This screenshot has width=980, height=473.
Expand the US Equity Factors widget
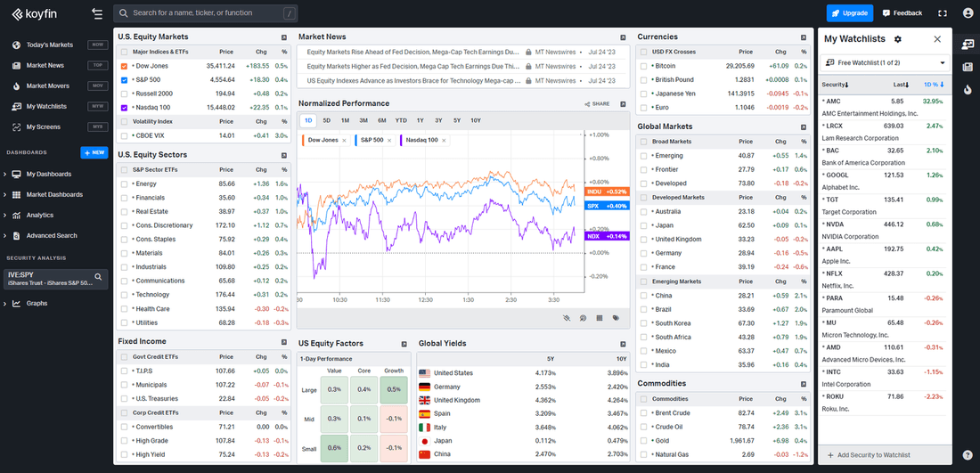pos(404,344)
